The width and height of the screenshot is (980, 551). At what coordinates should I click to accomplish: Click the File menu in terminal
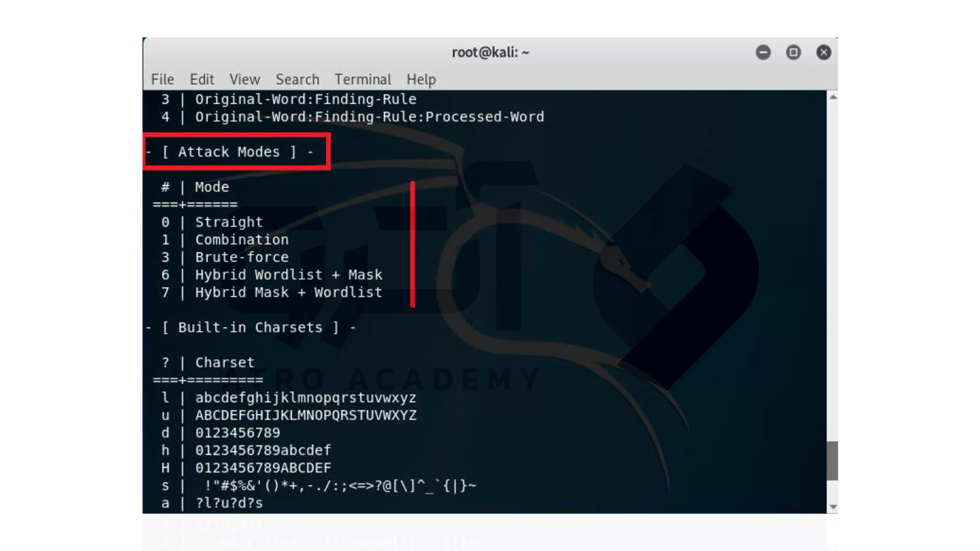click(162, 80)
